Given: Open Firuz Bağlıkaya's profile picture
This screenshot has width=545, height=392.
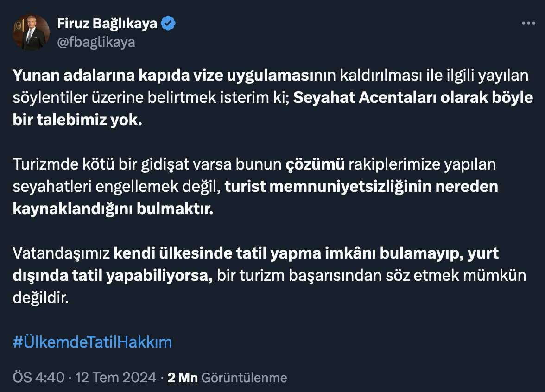Looking at the screenshot, I should 31,32.
